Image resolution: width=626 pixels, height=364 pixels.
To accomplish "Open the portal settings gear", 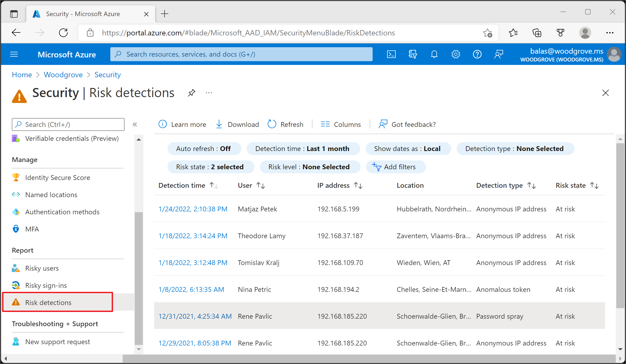I will pos(456,54).
